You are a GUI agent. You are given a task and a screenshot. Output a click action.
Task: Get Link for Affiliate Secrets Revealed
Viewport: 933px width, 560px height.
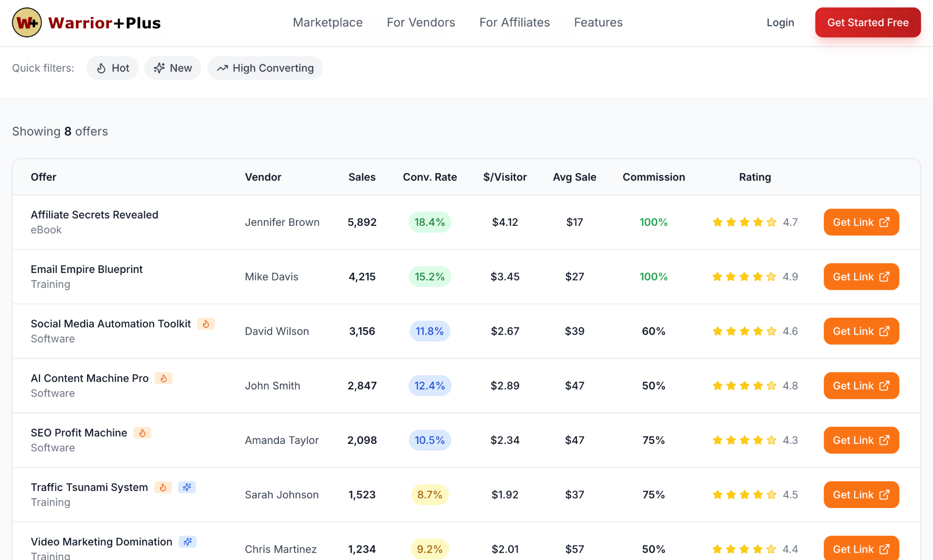pos(861,222)
